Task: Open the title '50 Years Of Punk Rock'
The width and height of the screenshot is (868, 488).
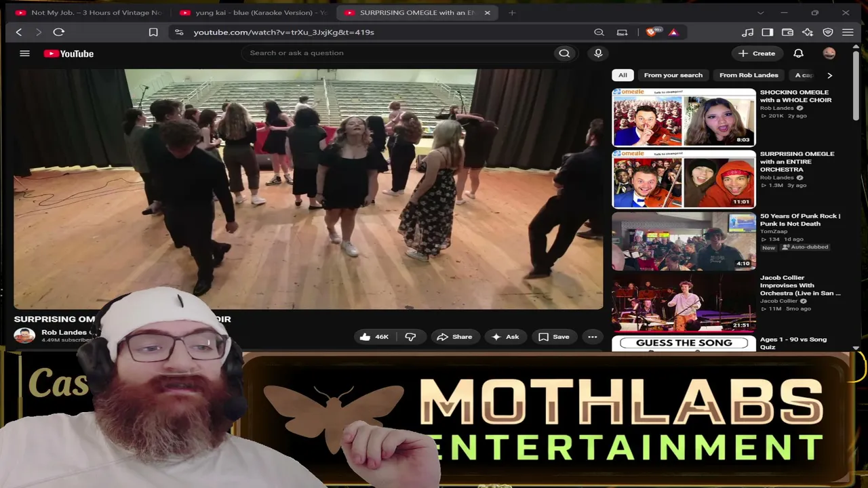Action: (x=800, y=220)
